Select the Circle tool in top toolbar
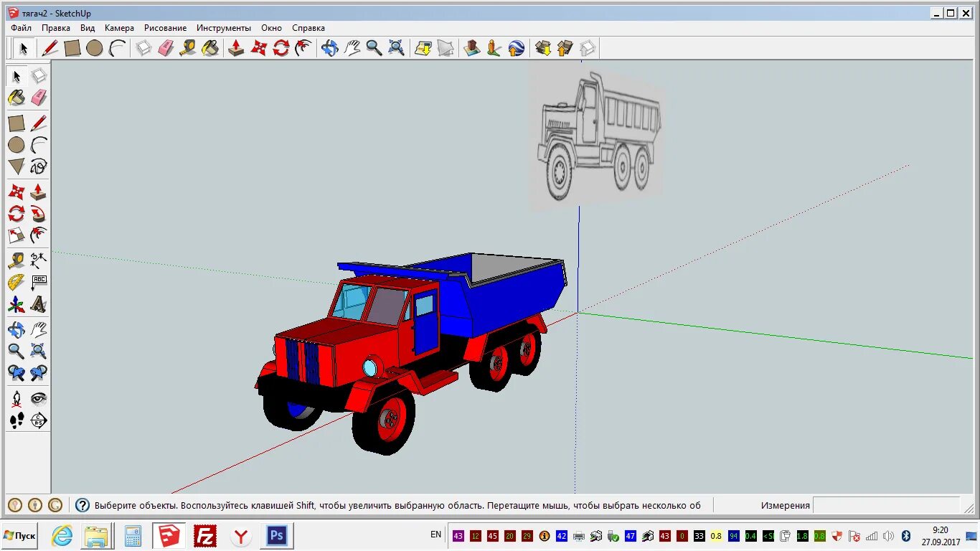The height and width of the screenshot is (551, 980). (x=94, y=48)
